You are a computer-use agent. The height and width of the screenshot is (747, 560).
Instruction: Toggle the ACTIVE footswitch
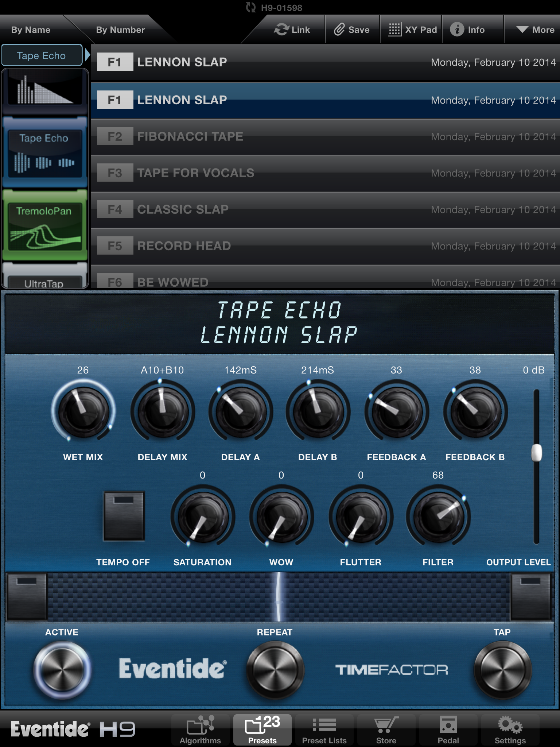click(x=62, y=670)
